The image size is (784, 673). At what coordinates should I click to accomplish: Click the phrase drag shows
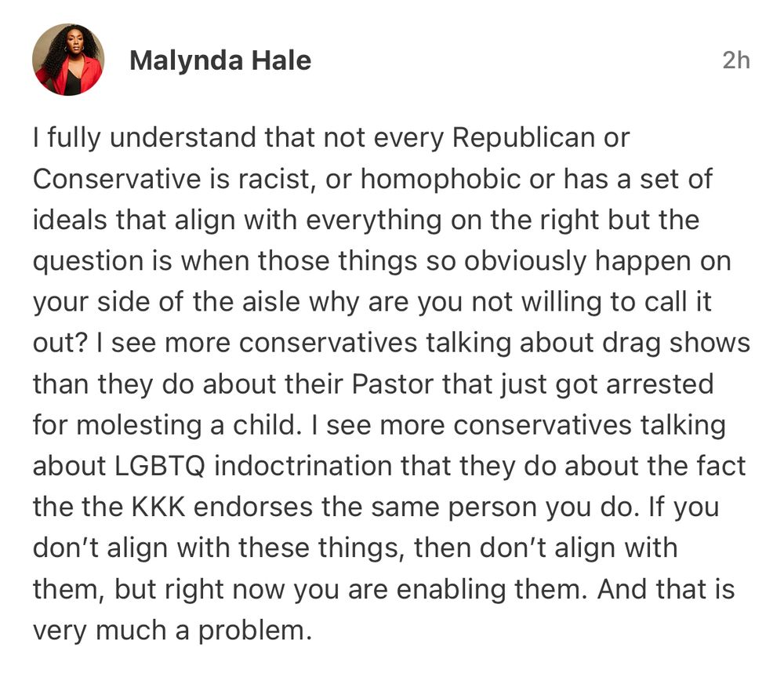pos(666,343)
